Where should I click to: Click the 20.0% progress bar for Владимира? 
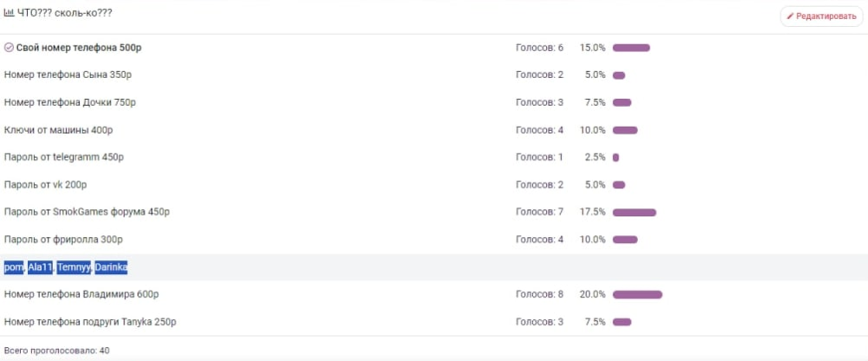[x=637, y=294]
